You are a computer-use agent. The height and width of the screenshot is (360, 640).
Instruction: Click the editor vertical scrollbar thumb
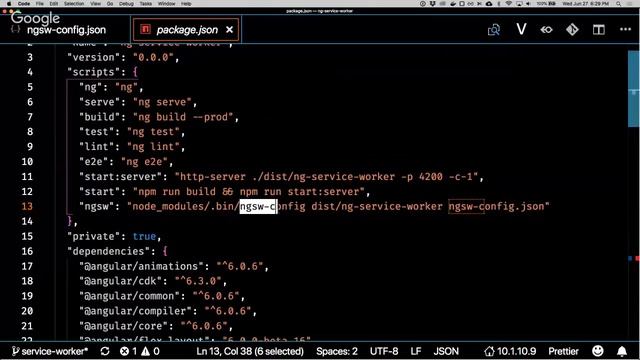coord(633,89)
